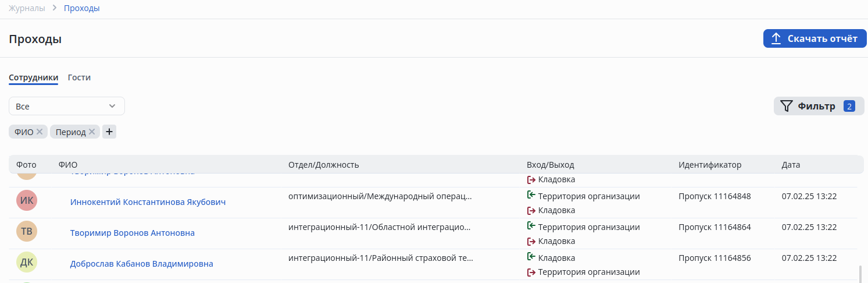Remove the ФИО filter chip
Viewport: 868px width, 283px height.
tap(40, 132)
